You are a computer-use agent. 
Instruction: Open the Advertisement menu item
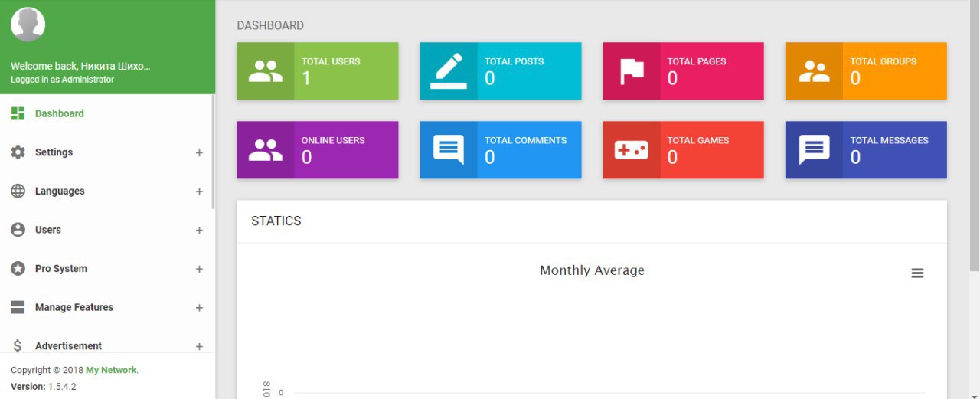click(107, 344)
